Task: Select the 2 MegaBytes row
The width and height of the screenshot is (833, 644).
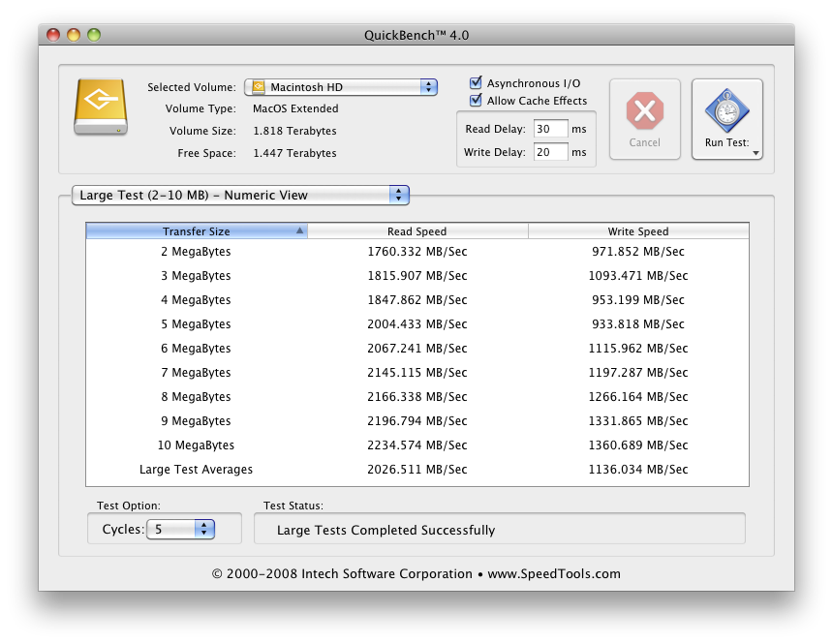Action: click(x=417, y=252)
